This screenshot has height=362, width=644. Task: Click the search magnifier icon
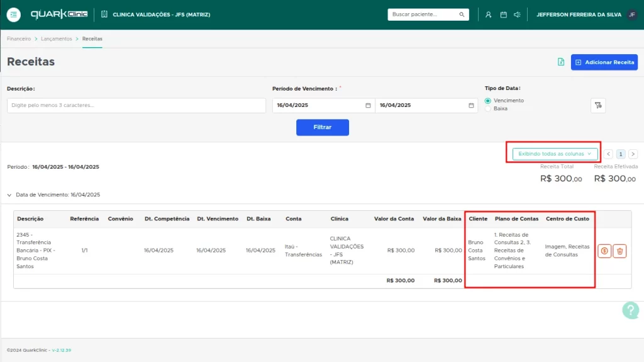click(x=462, y=14)
